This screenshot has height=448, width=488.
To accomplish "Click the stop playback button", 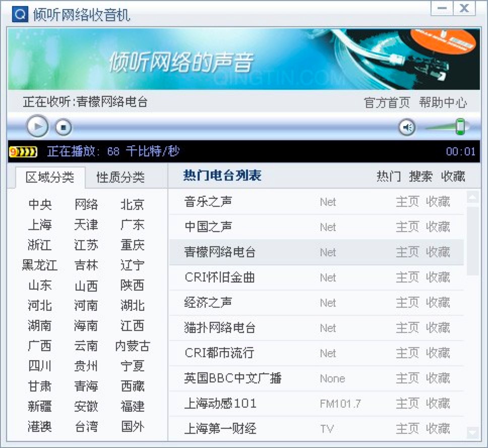I will click(x=64, y=128).
